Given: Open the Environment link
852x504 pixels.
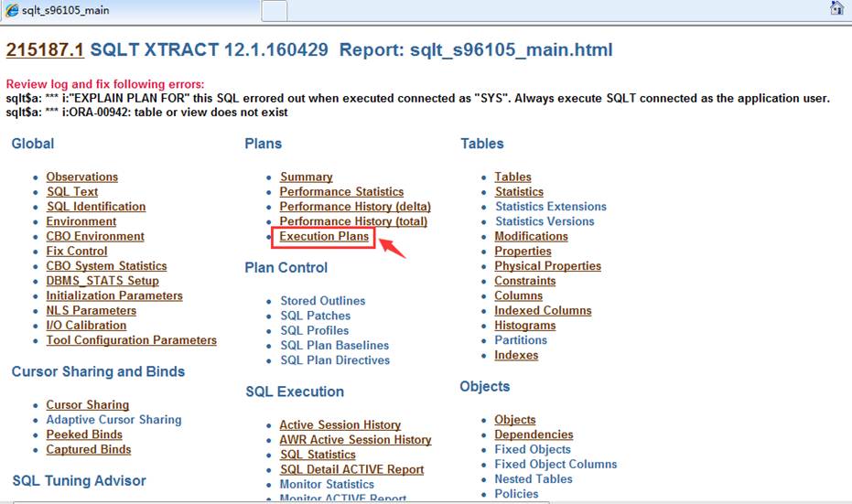Looking at the screenshot, I should [81, 221].
